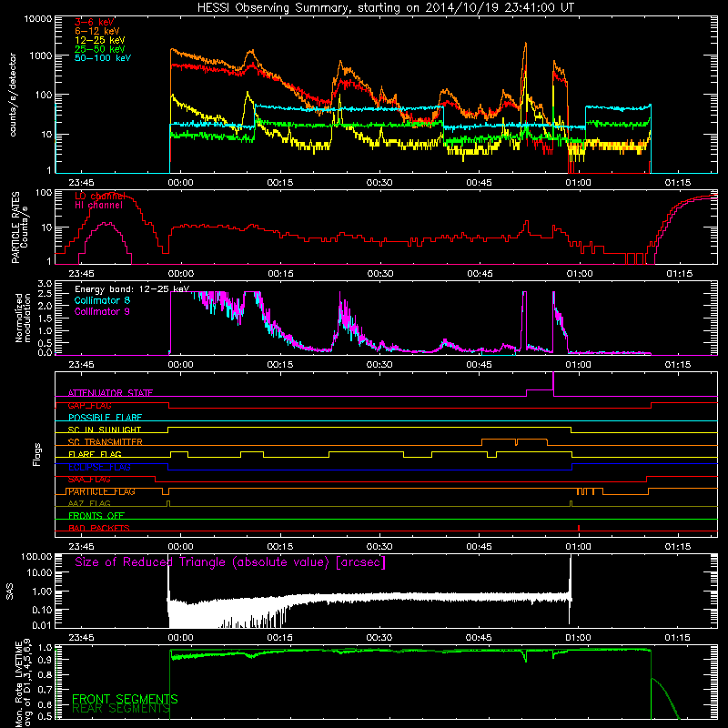Click the Normalized modulation axis label

point(23,318)
